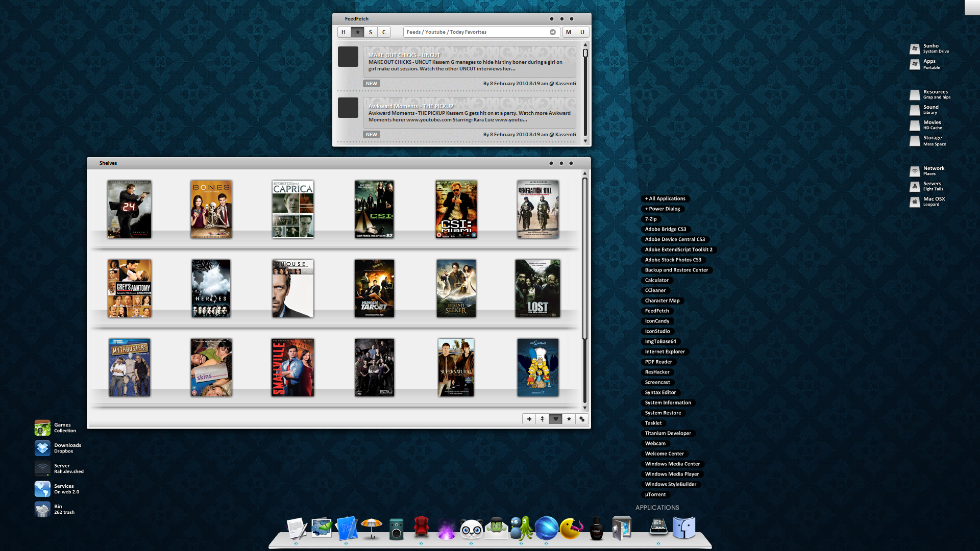Viewport: 980px width, 551px height.
Task: Click the NEW badge under Awkward Moments entry
Action: click(372, 135)
